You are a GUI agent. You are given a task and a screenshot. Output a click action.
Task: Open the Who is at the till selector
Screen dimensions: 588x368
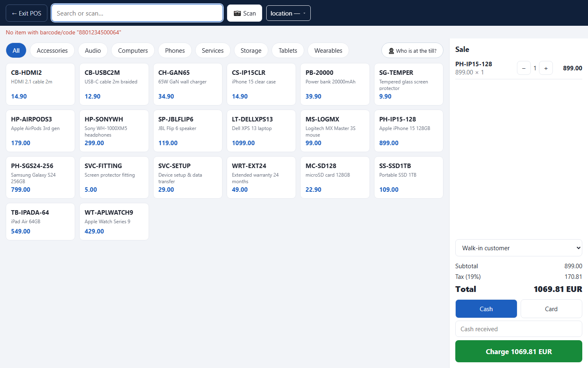pyautogui.click(x=412, y=51)
